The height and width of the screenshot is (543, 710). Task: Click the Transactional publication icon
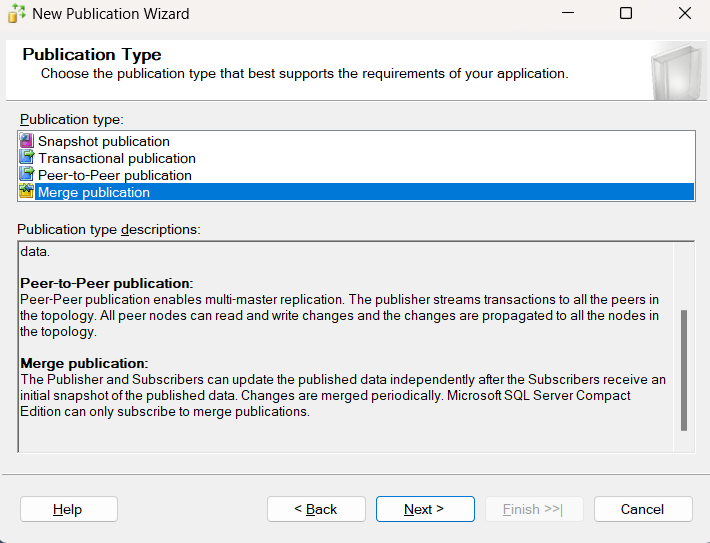tap(27, 158)
